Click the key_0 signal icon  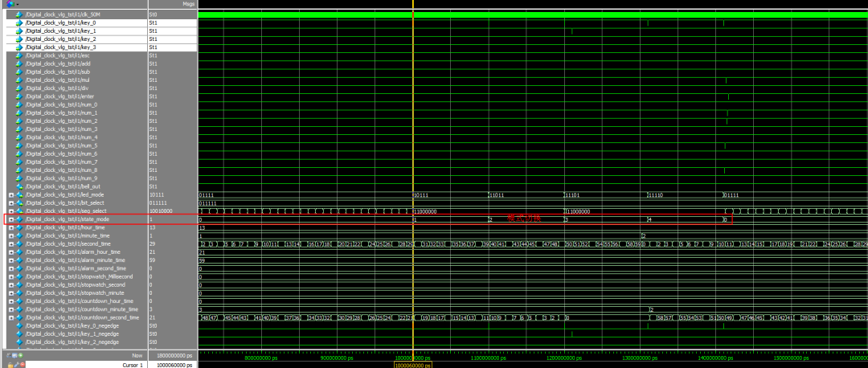19,23
